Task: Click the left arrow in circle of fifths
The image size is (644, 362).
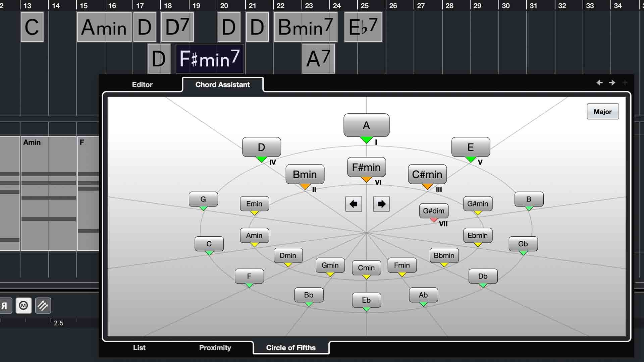Action: pos(354,204)
